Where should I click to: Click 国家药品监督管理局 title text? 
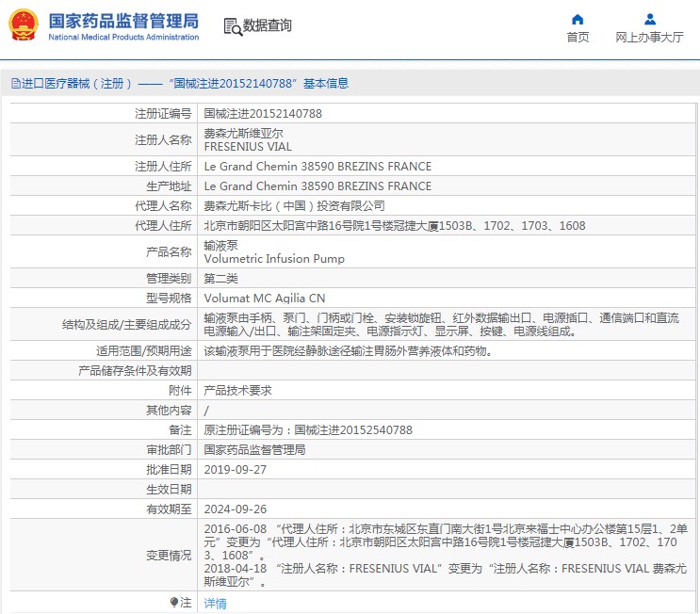123,21
